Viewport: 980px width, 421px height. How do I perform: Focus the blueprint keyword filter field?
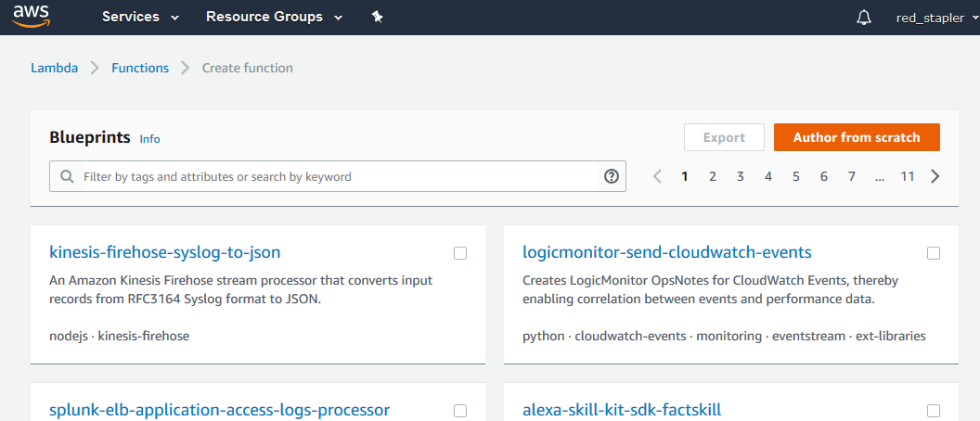(338, 177)
